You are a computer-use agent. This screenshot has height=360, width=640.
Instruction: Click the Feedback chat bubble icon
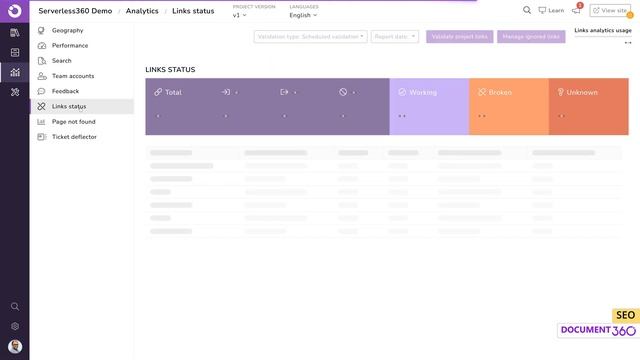pos(41,91)
